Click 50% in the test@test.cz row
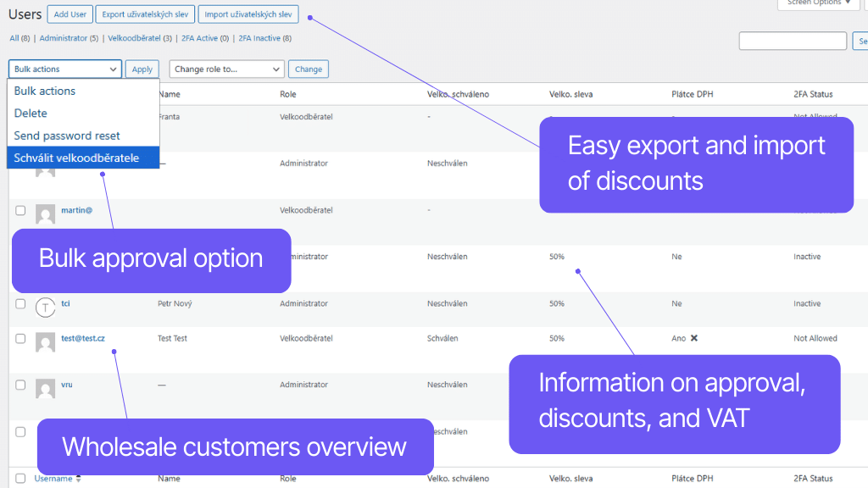Viewport: 868px width, 488px height. point(556,338)
